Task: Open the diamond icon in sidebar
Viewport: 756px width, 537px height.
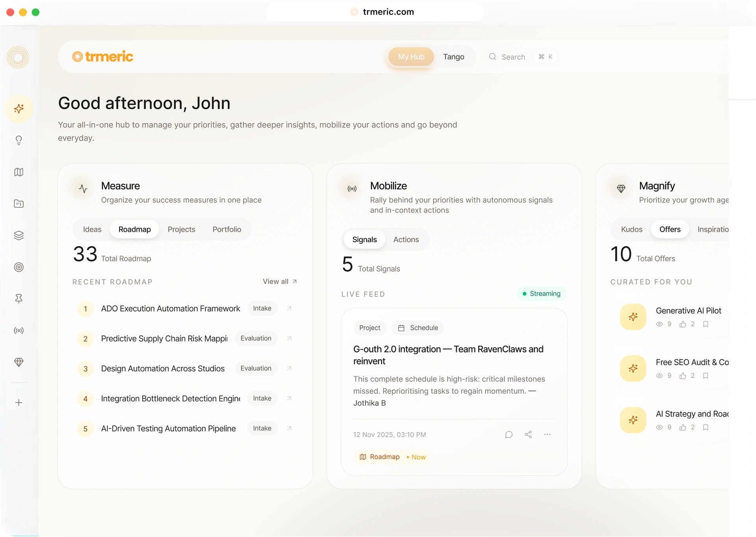Action: coord(19,362)
